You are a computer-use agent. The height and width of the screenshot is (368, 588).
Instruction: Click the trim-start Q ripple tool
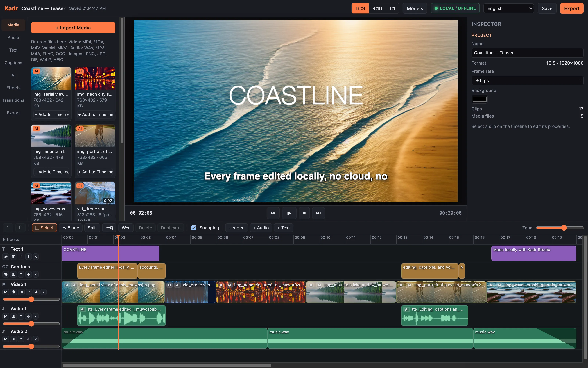pyautogui.click(x=109, y=228)
